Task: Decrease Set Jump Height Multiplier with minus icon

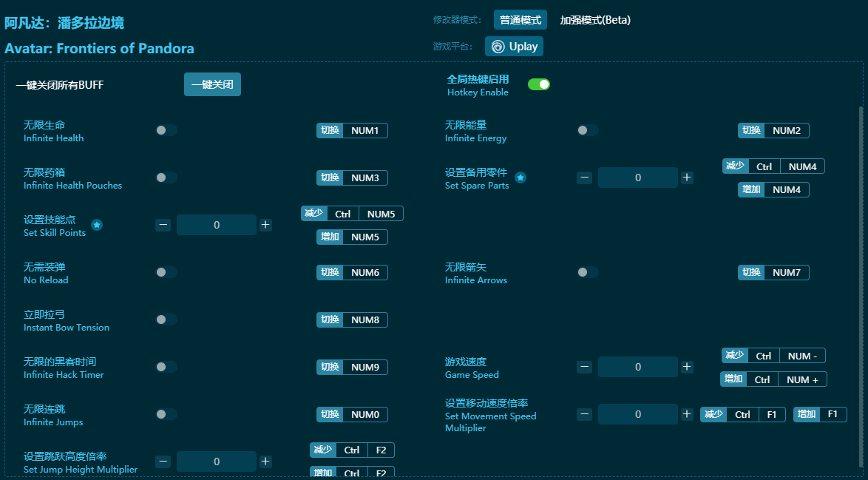Action: (x=163, y=462)
